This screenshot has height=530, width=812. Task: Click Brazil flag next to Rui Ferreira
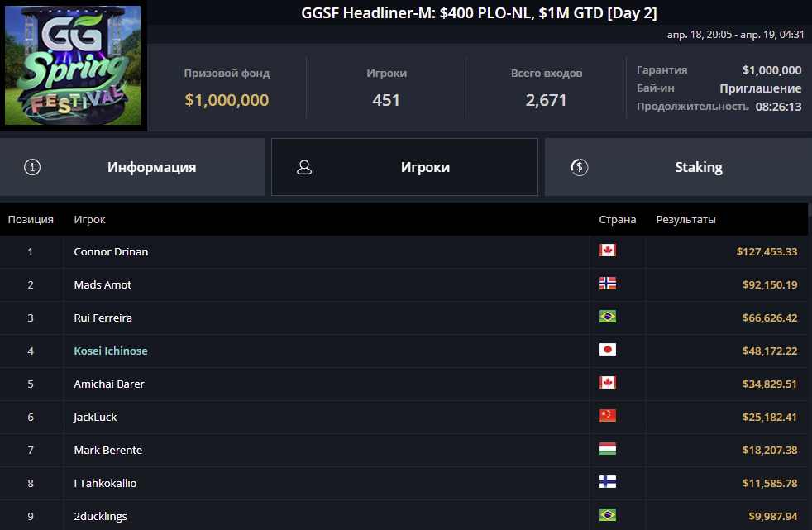(608, 317)
